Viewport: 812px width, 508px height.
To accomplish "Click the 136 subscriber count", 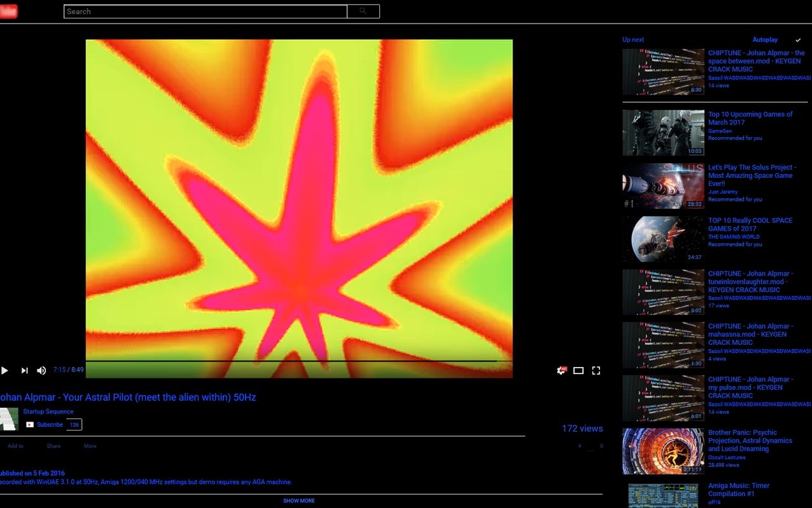I will [x=74, y=425].
